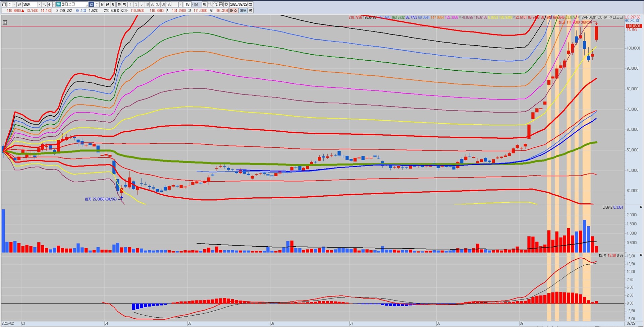Image resolution: width=644 pixels, height=327 pixels.
Task: Click the 2025/09/29 date input field
Action: point(239,4)
